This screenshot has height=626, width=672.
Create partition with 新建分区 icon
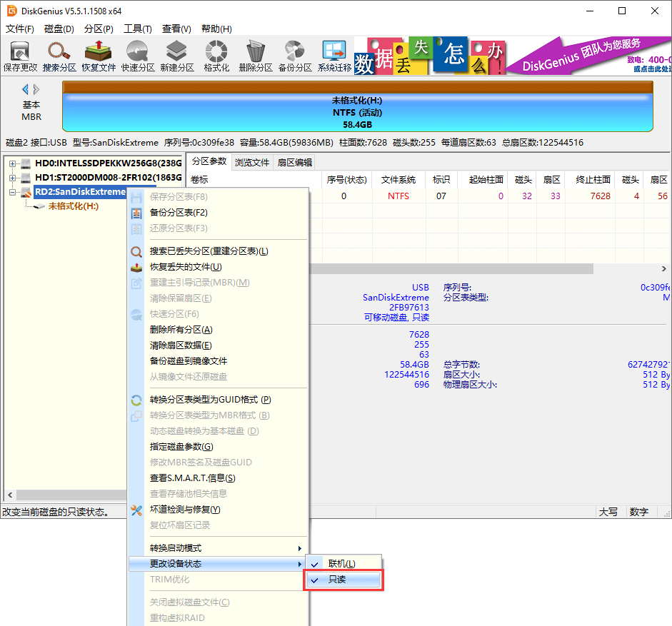pos(176,55)
